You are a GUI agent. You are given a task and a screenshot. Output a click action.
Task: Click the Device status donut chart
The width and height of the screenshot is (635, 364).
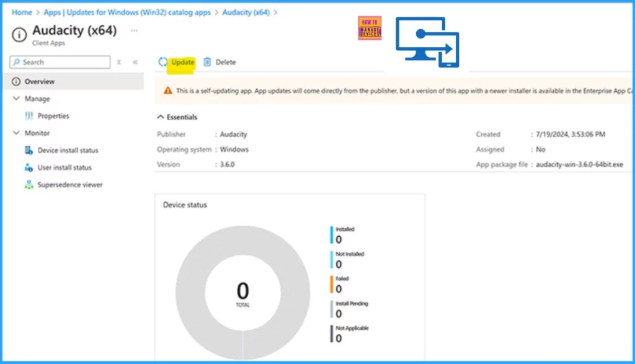pos(242,293)
